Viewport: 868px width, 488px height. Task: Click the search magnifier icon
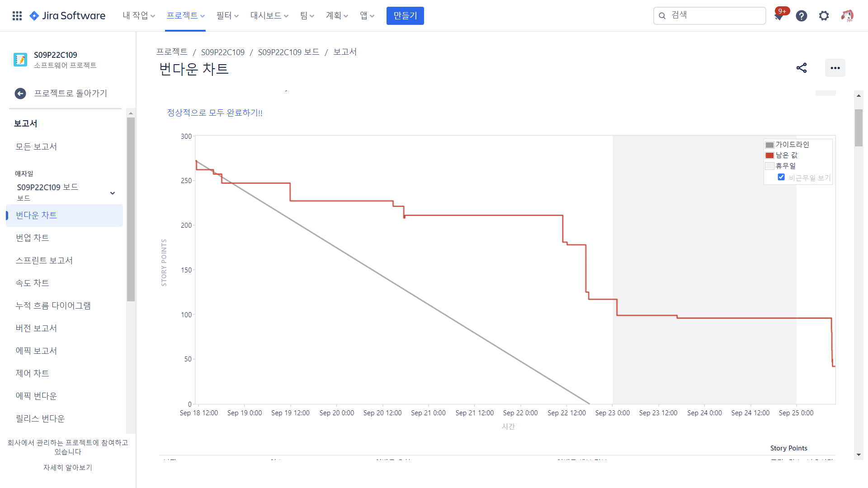pyautogui.click(x=662, y=16)
